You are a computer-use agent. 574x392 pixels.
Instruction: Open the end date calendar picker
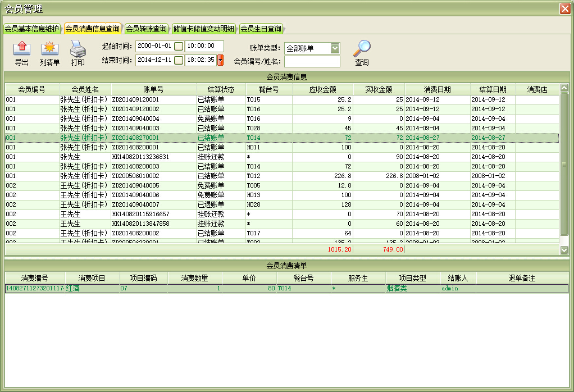pos(179,60)
